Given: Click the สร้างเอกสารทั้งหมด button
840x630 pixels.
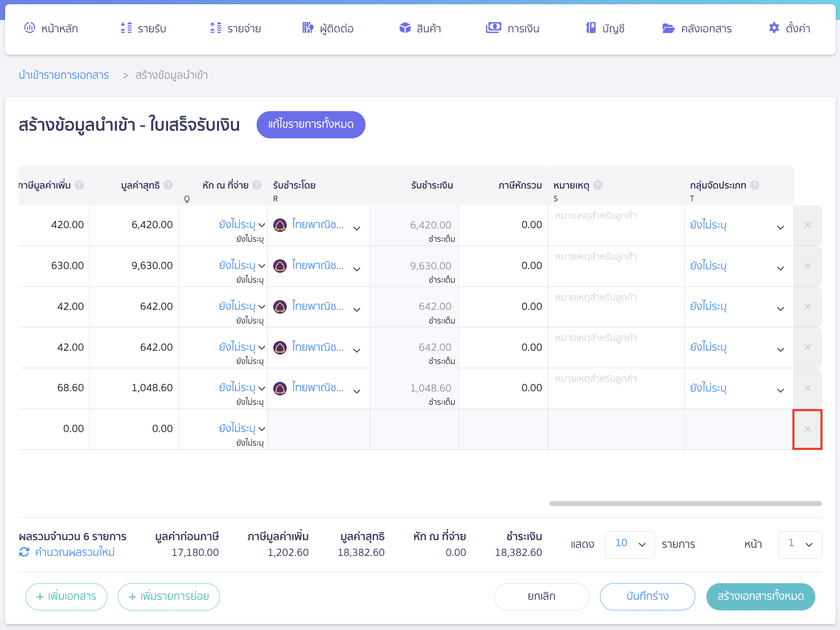Looking at the screenshot, I should [760, 596].
